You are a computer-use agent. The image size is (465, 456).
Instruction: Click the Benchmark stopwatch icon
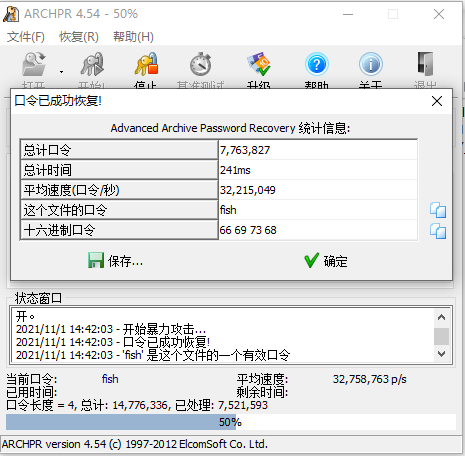click(201, 64)
